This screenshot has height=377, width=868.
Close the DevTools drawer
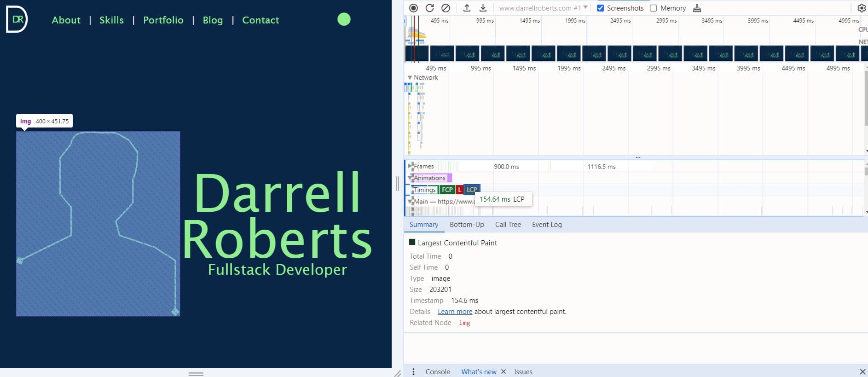point(862,371)
